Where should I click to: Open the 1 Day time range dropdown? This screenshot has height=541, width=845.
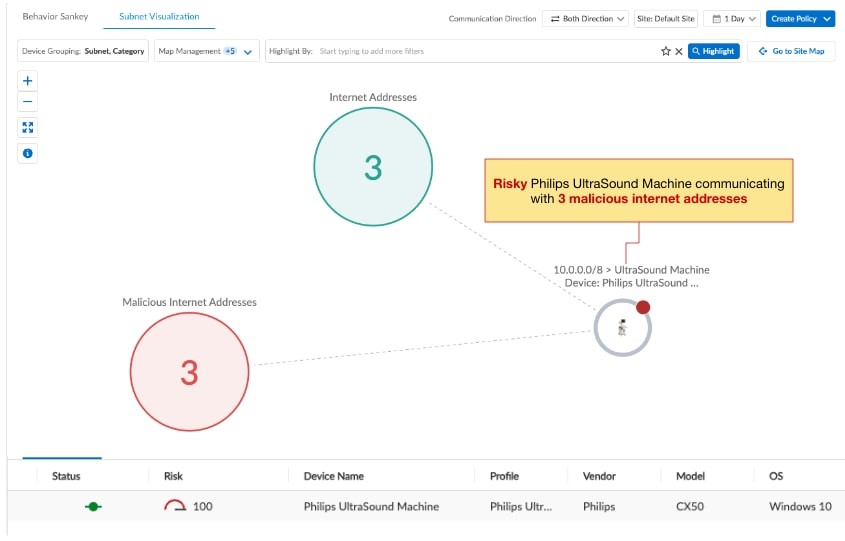coord(731,19)
